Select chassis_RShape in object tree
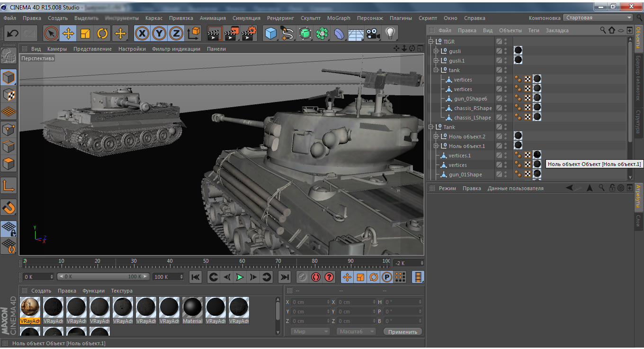Screen dimensions: 644x349 tap(473, 108)
